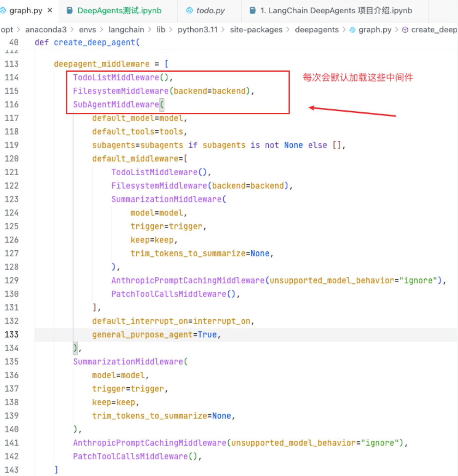The height and width of the screenshot is (476, 458).
Task: Click the Python icon on todo.py tab
Action: (x=189, y=11)
